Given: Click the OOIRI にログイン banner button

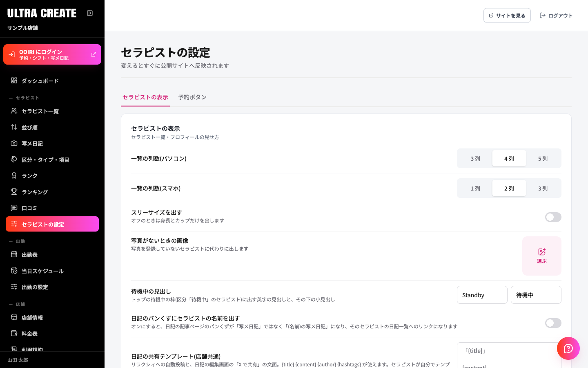Looking at the screenshot, I should coord(52,54).
